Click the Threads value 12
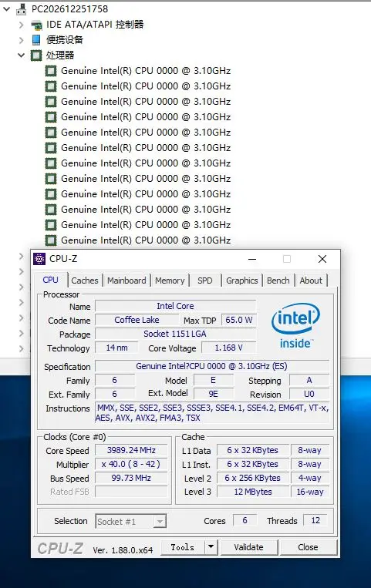Viewport: 371px width, 588px height. 315,520
